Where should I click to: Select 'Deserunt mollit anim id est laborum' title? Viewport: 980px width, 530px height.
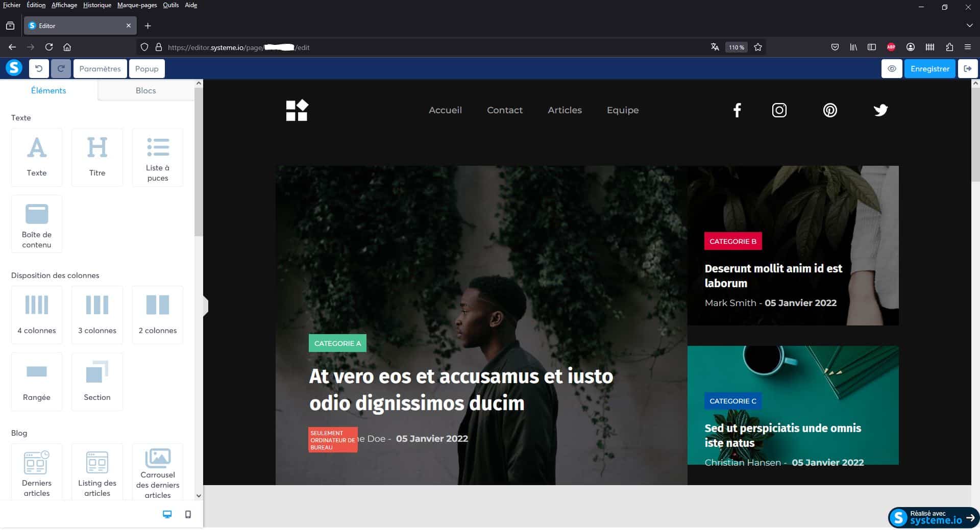click(773, 275)
